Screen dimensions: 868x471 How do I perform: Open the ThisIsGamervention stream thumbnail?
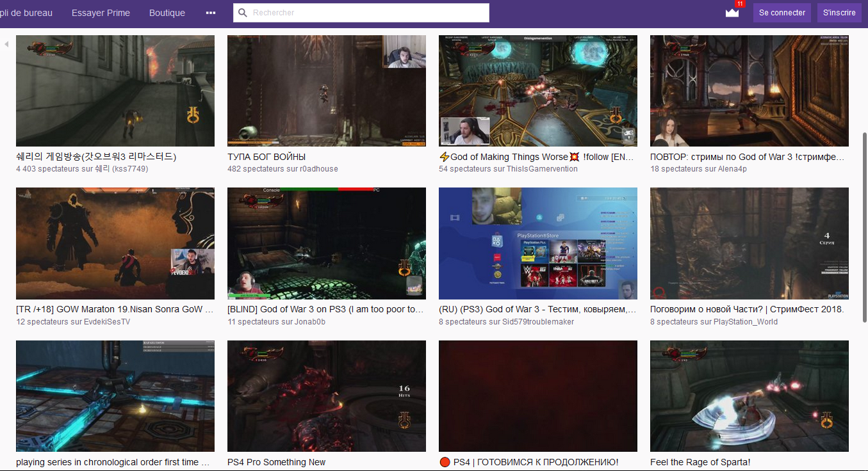[x=538, y=91]
